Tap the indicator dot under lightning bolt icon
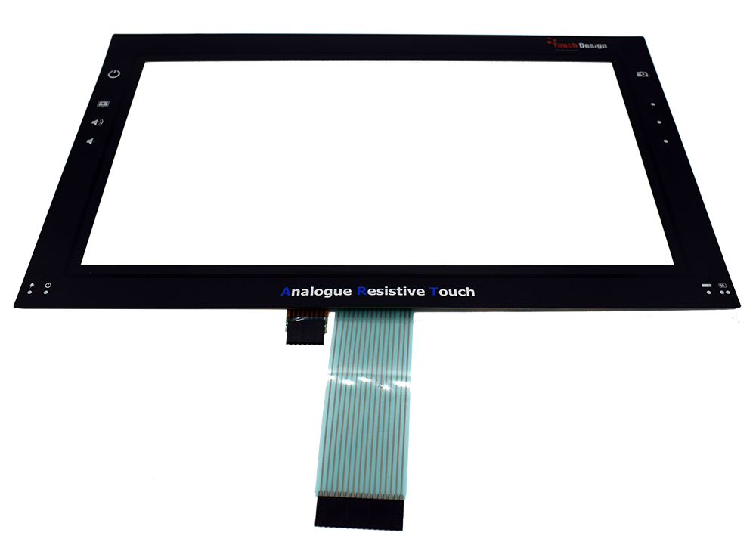Image resolution: width=756 pixels, height=548 pixels. pos(30,293)
